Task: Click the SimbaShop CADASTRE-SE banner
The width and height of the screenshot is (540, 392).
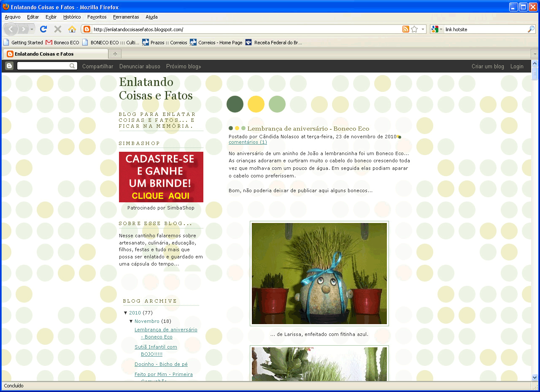Action: click(161, 177)
